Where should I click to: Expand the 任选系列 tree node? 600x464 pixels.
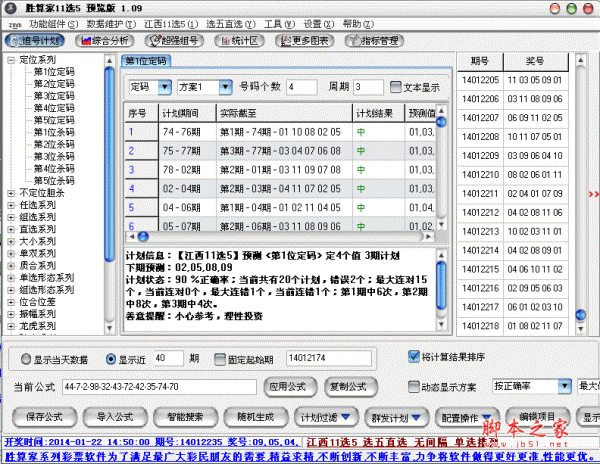[11, 205]
